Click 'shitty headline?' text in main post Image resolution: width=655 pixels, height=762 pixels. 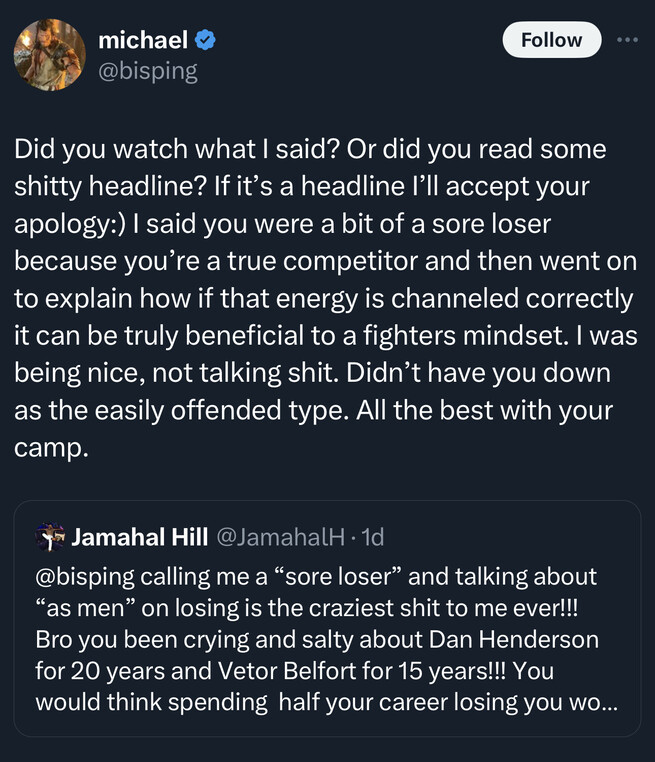pos(110,186)
